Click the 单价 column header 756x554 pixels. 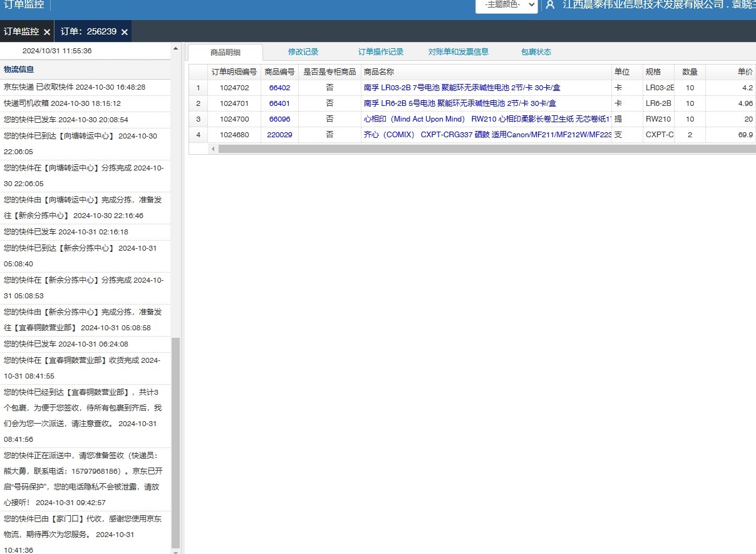pos(731,72)
